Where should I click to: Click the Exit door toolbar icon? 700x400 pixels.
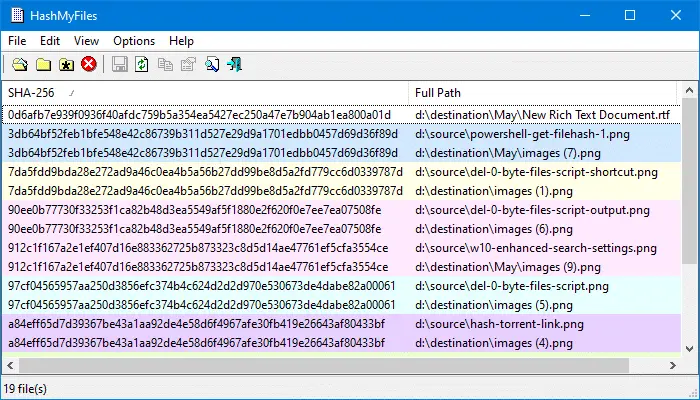[x=234, y=64]
